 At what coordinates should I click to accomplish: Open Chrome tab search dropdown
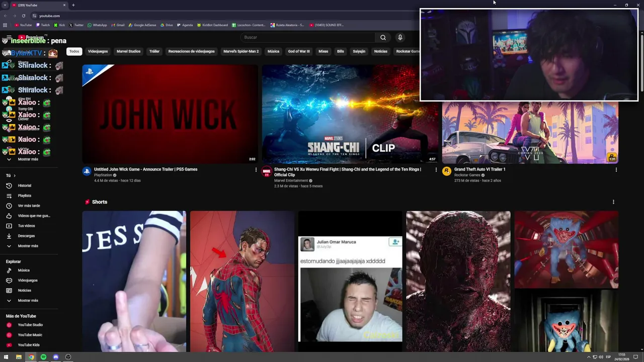point(5,5)
